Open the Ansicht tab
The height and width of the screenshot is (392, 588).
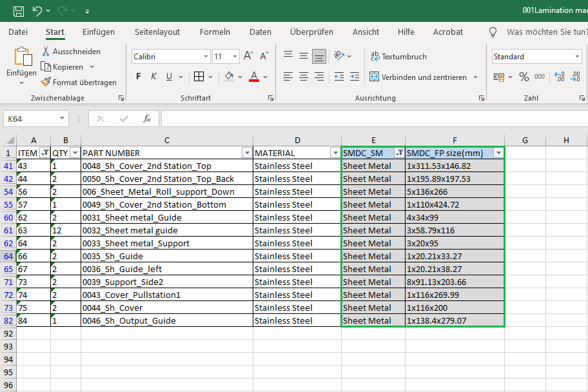pos(366,32)
